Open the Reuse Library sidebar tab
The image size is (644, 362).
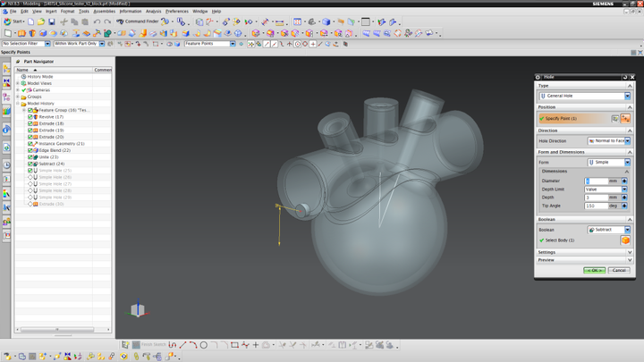tap(6, 111)
